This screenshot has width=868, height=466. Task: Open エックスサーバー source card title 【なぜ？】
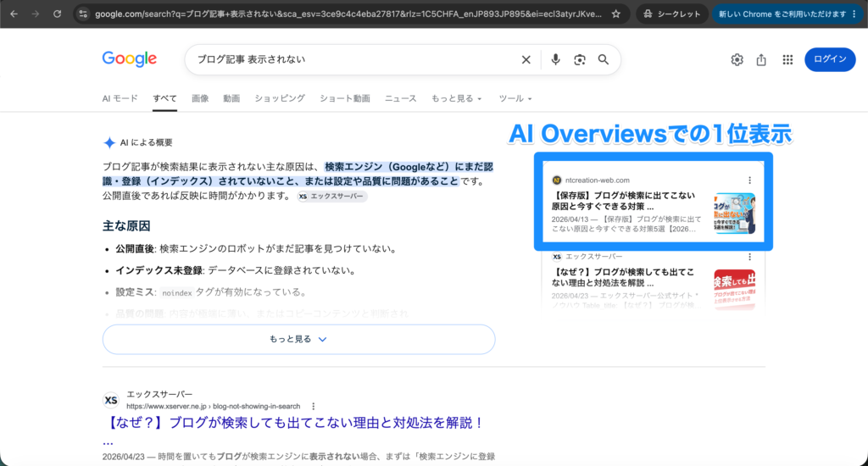point(623,277)
